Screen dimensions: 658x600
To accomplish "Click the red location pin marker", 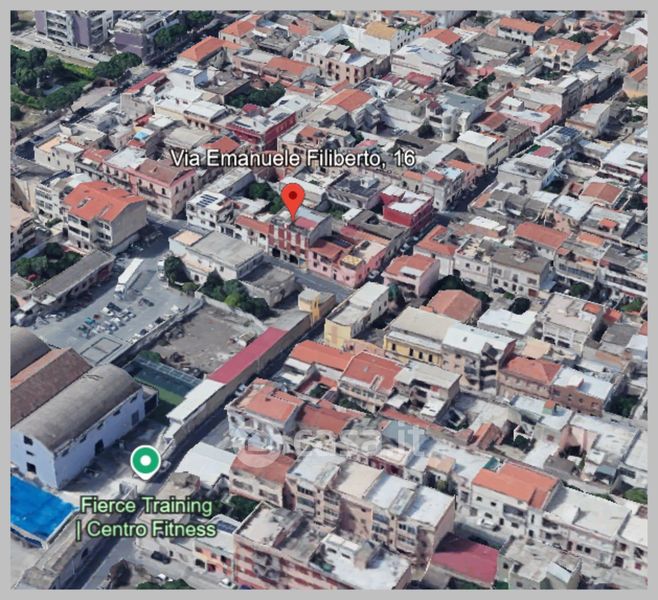I will point(292,197).
